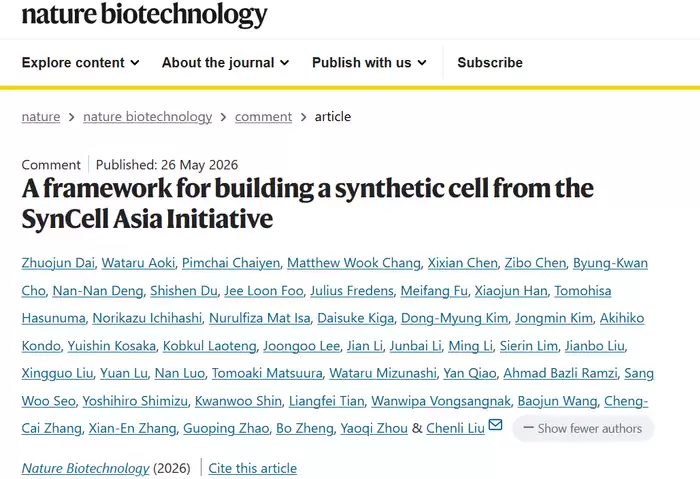Click the nature biotechnology logo
Viewport: 700px width, 479px height.
144,14
